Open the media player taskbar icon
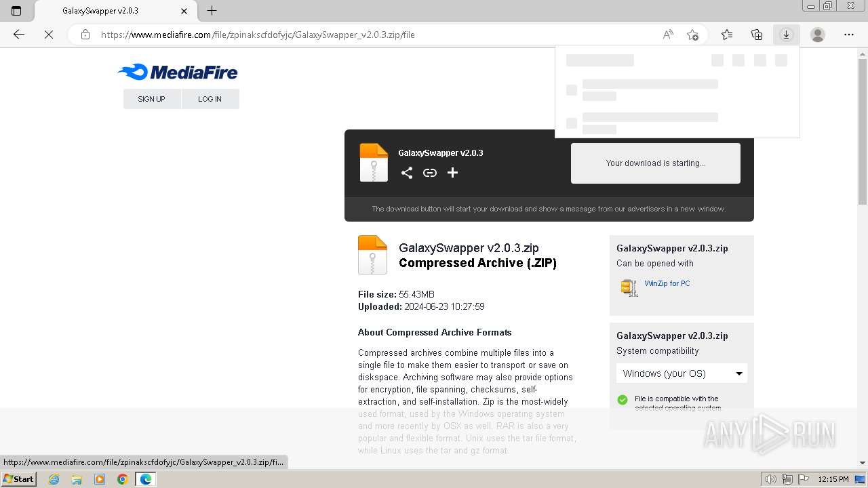Viewport: 868px width, 488px height. [100, 479]
